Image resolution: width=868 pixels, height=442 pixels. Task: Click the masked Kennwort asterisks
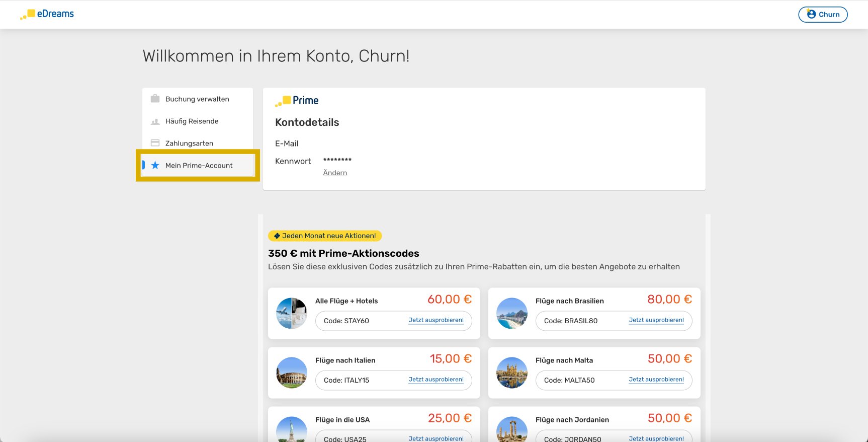(337, 160)
